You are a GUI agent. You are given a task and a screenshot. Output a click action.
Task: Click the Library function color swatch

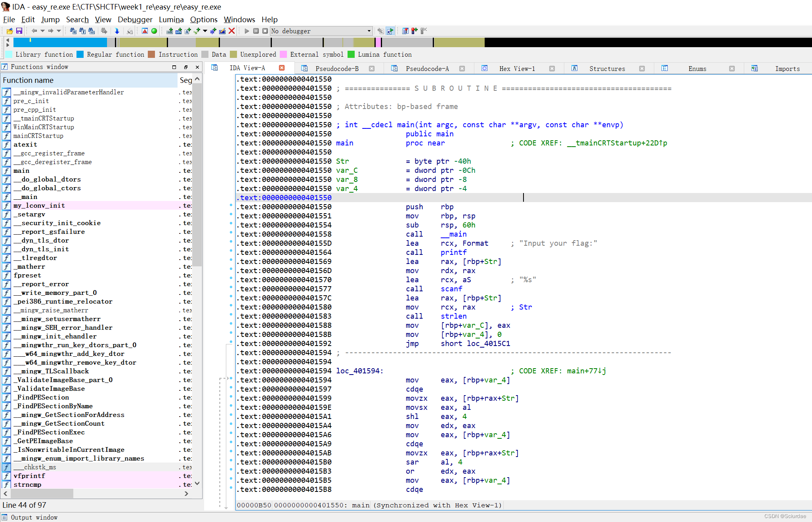(x=9, y=54)
